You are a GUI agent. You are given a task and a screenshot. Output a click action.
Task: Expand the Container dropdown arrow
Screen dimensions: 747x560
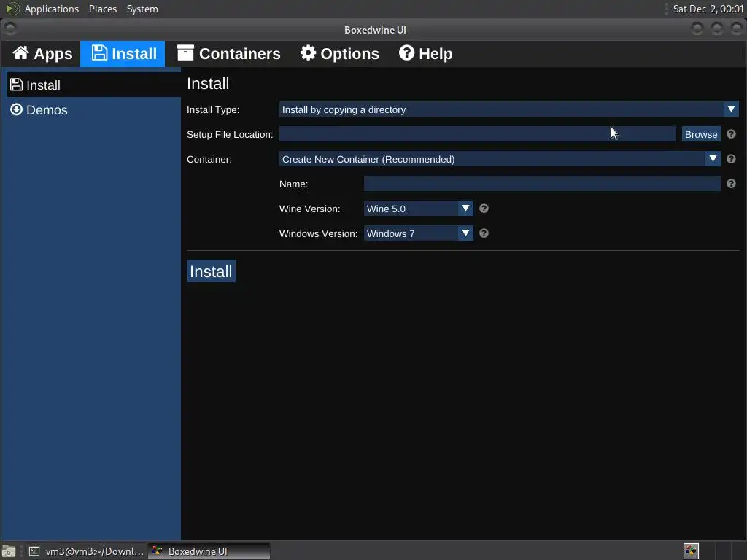pos(713,158)
